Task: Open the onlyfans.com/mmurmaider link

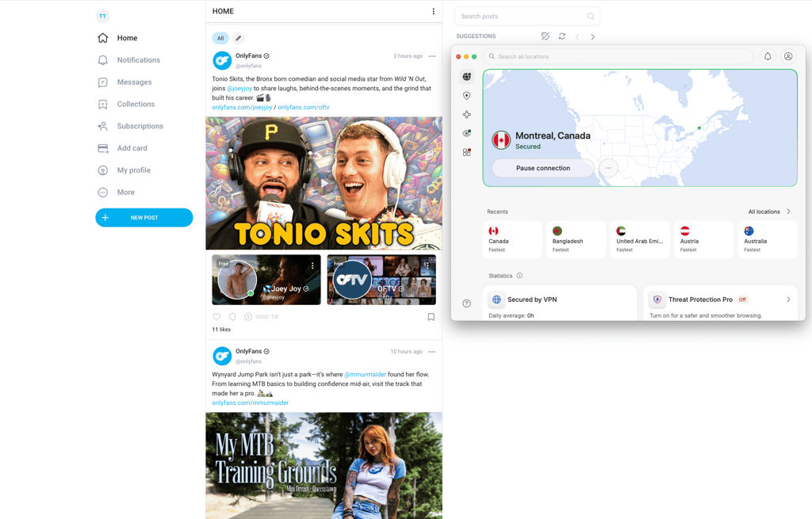Action: 250,403
